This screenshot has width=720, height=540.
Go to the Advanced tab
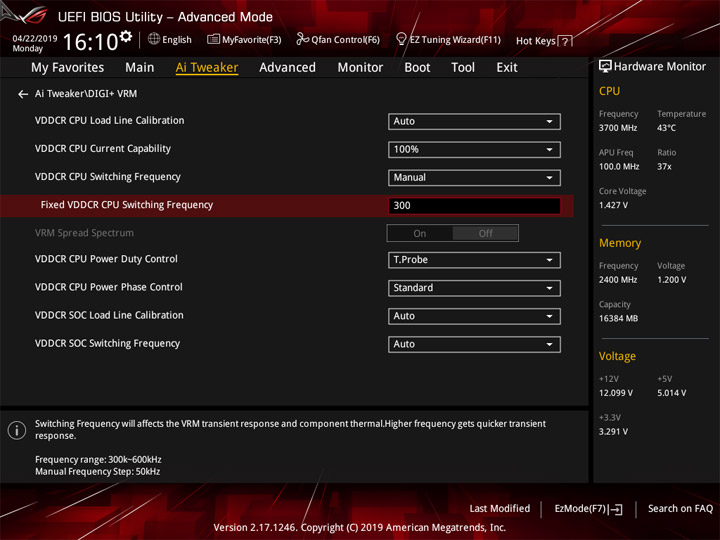(287, 68)
